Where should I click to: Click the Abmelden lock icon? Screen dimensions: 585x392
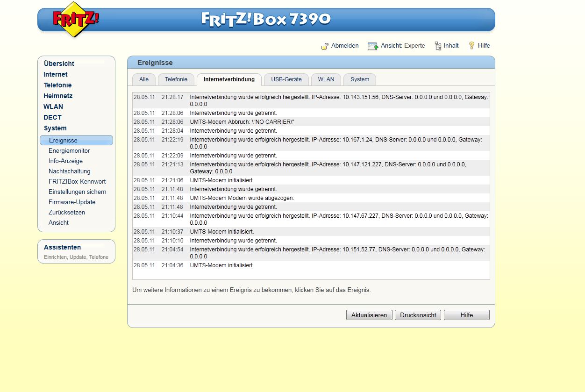[325, 46]
